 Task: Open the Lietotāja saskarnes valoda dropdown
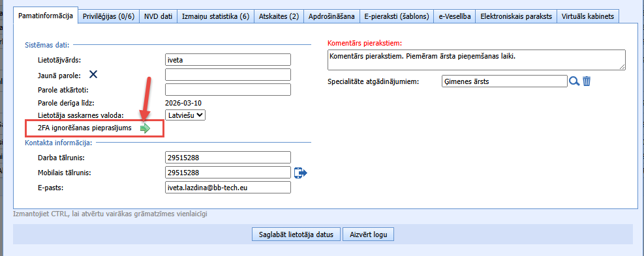185,115
